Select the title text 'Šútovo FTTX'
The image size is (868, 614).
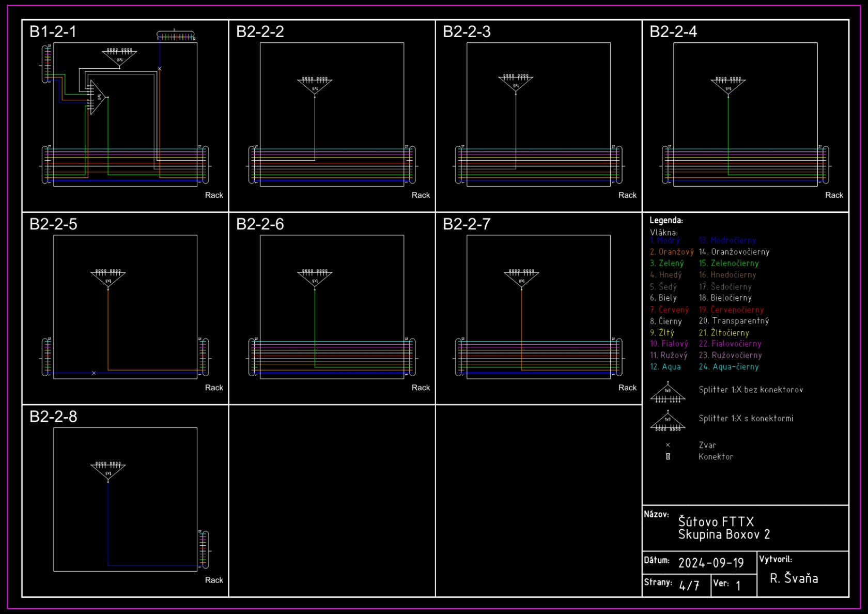[x=716, y=521]
